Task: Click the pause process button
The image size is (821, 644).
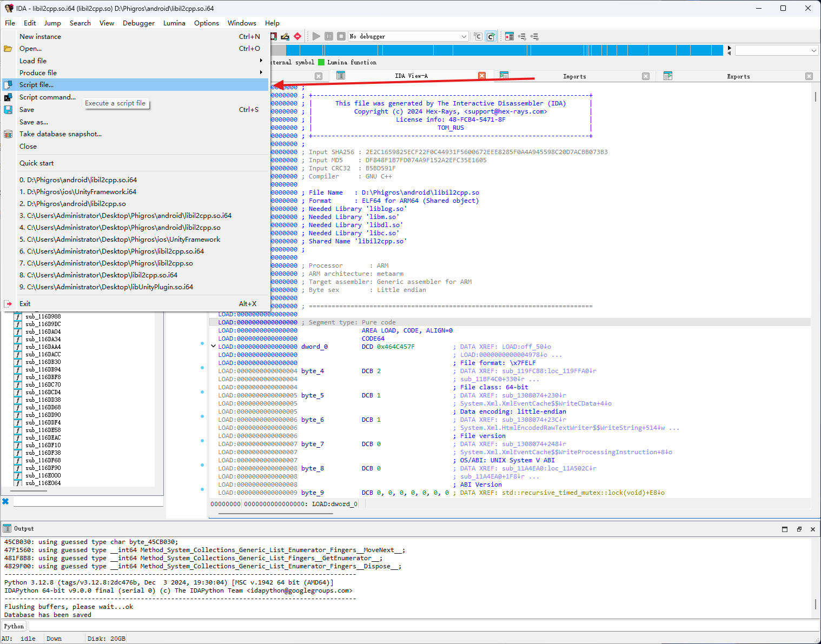Action: tap(329, 36)
